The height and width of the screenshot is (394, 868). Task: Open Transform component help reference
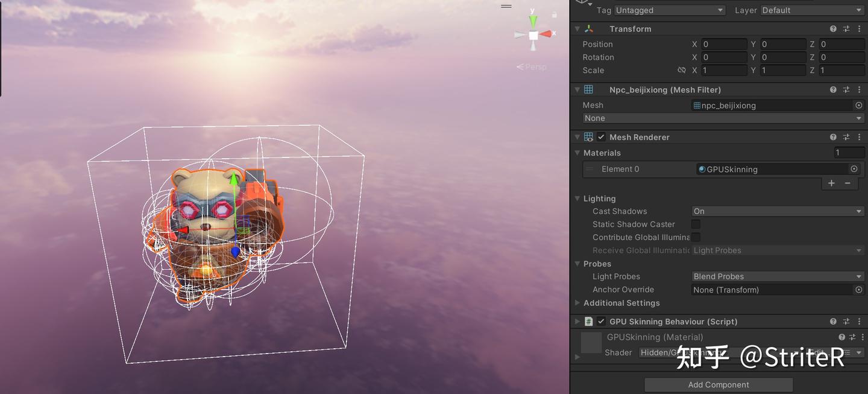(833, 29)
